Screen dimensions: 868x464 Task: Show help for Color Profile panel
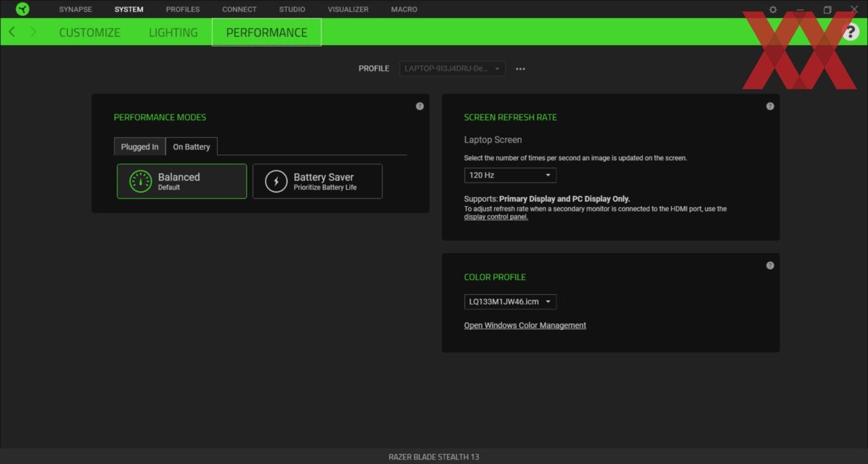770,266
